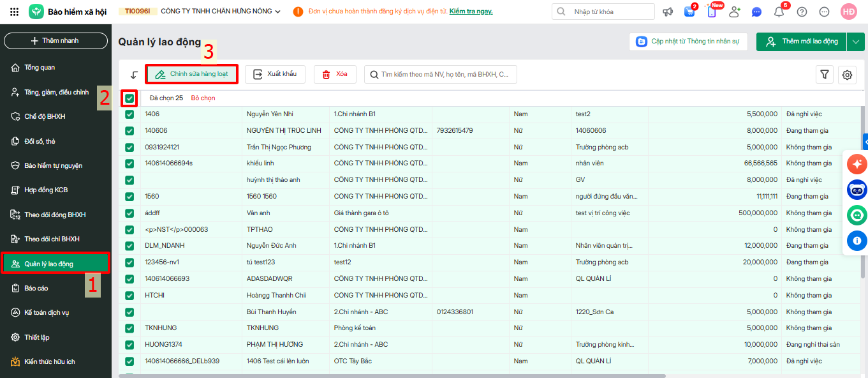Viewport: 868px width, 378px height.
Task: Click the announcements megaphone icon
Action: 668,11
